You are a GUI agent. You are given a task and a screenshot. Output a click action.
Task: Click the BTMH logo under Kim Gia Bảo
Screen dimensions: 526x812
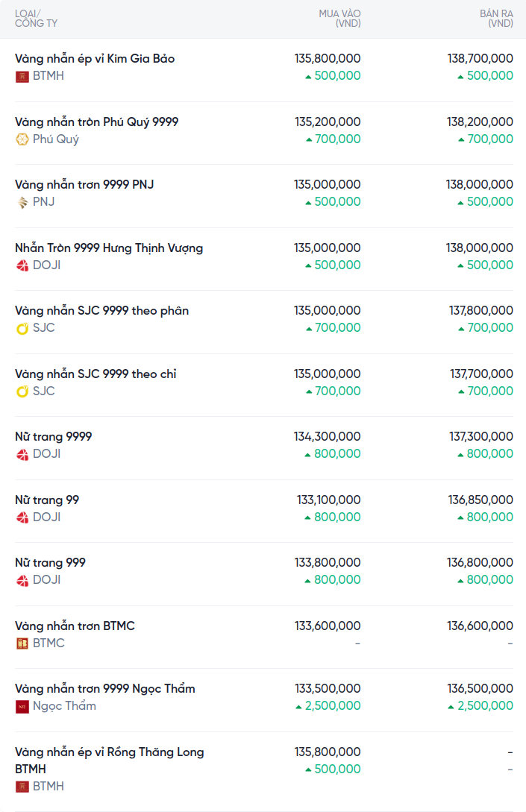click(x=22, y=76)
